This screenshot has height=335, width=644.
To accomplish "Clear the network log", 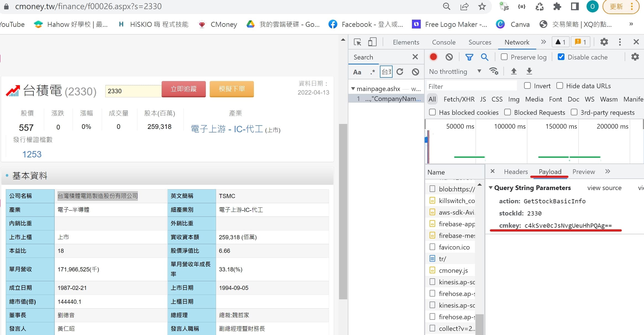I will click(449, 57).
